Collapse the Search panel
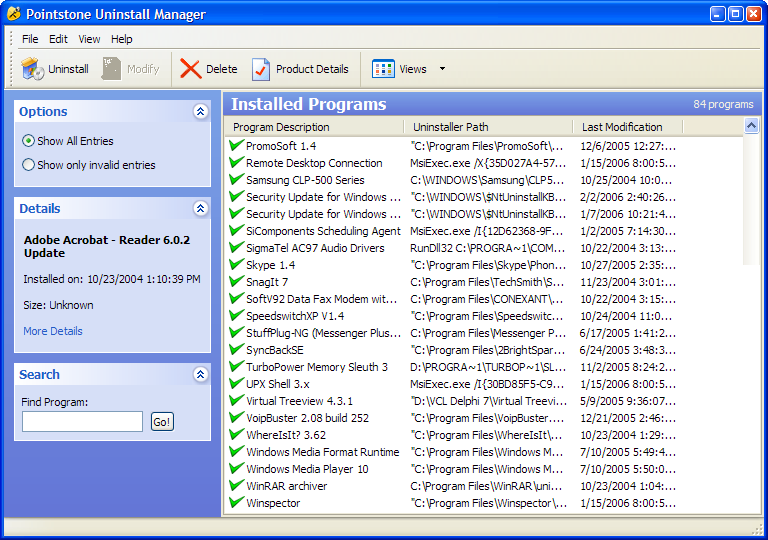The width and height of the screenshot is (768, 540). click(x=200, y=375)
